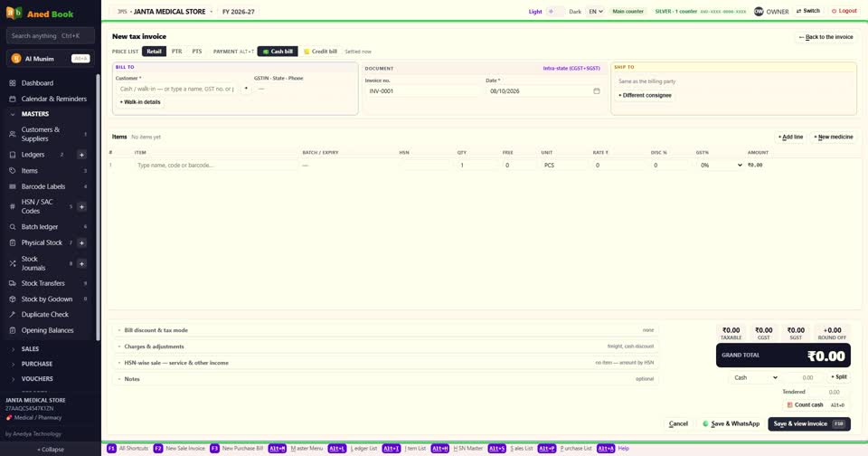
Task: Click Back to the invoice button
Action: tap(826, 37)
